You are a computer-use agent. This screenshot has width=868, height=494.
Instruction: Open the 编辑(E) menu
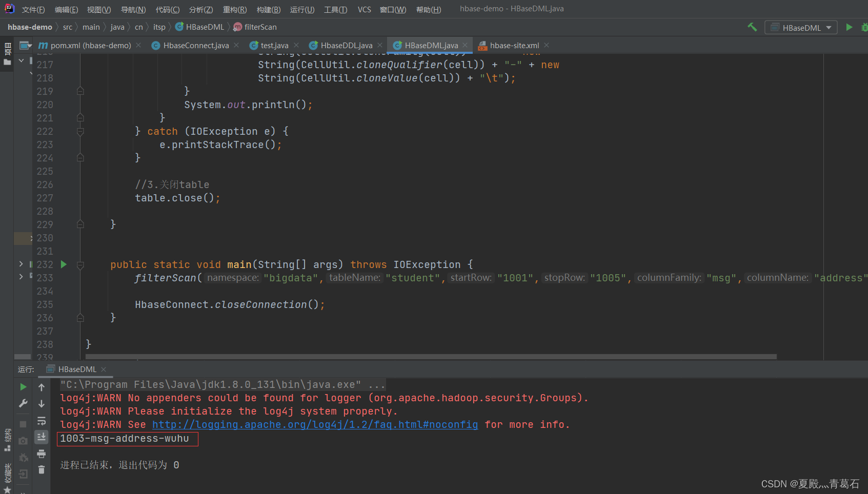pos(66,10)
